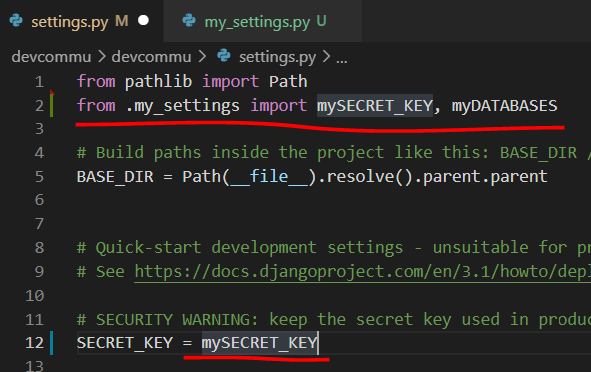The image size is (591, 372).
Task: Click line number 5 in gutter
Action: (x=39, y=177)
